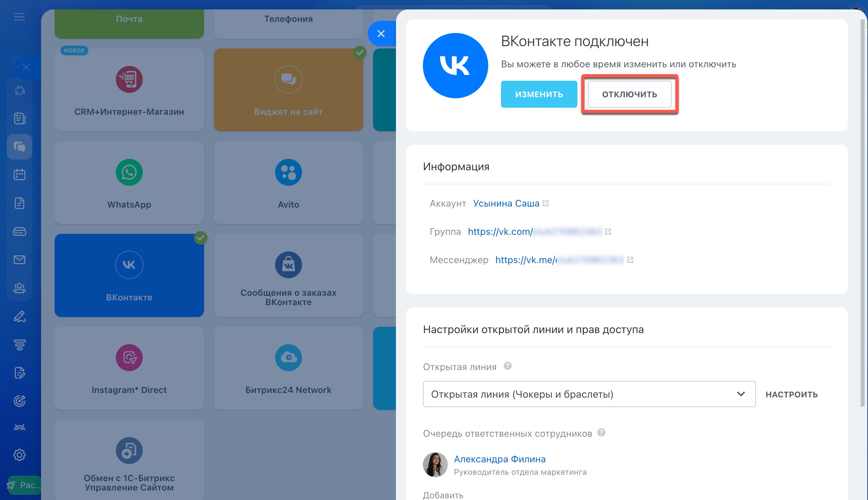Click the ИЗМЕНИТЬ button
Image resolution: width=868 pixels, height=500 pixels.
tap(539, 94)
